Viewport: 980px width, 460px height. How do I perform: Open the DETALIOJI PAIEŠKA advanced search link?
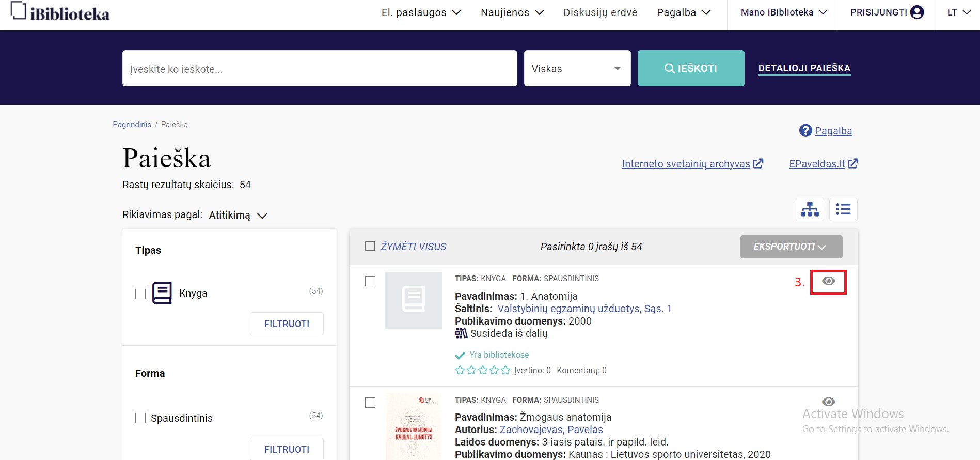tap(804, 68)
